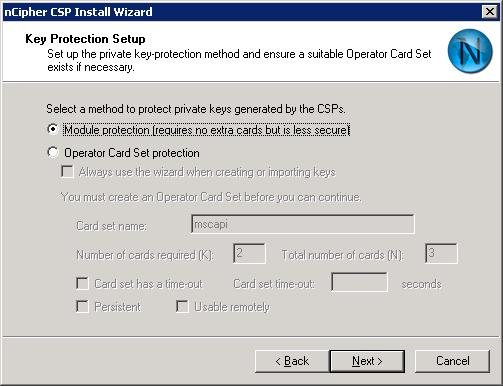
Task: Enable Usable remotely checkbox
Action: tap(182, 307)
